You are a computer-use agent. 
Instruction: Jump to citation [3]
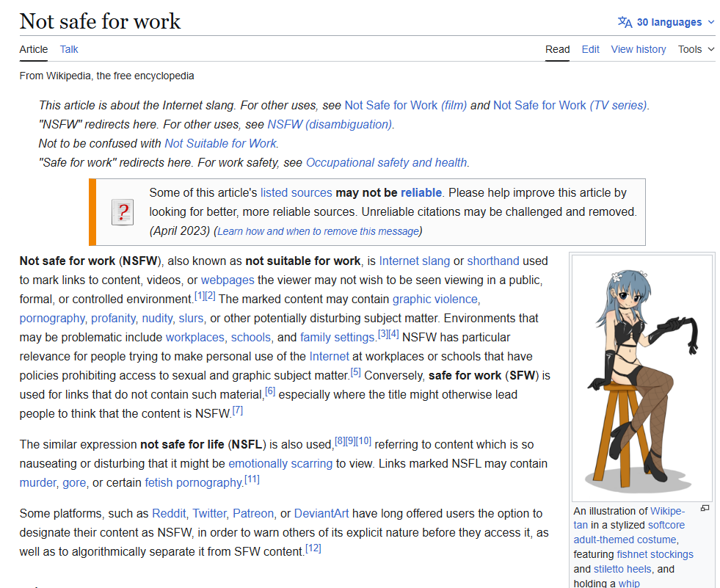(x=383, y=334)
